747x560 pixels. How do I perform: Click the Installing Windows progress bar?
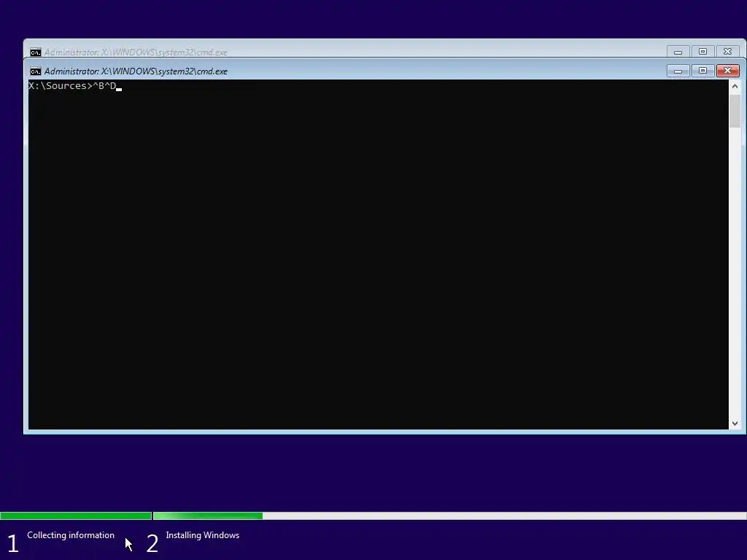(x=449, y=516)
